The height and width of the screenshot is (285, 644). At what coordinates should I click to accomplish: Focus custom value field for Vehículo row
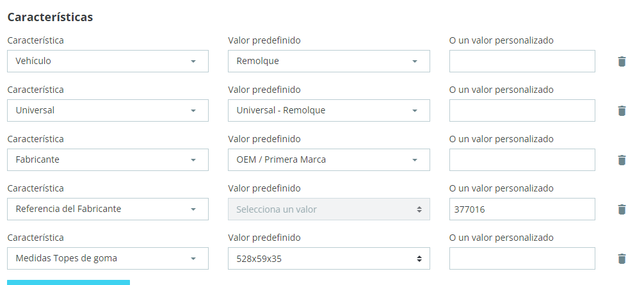pyautogui.click(x=522, y=61)
